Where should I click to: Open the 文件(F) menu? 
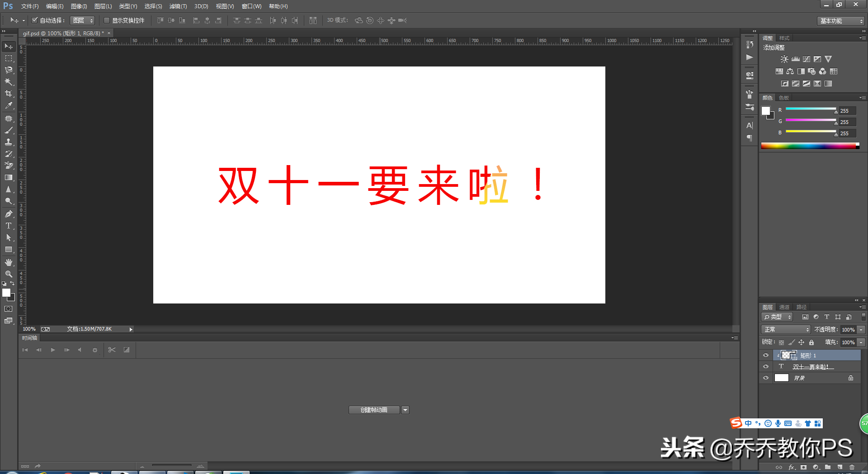(30, 6)
